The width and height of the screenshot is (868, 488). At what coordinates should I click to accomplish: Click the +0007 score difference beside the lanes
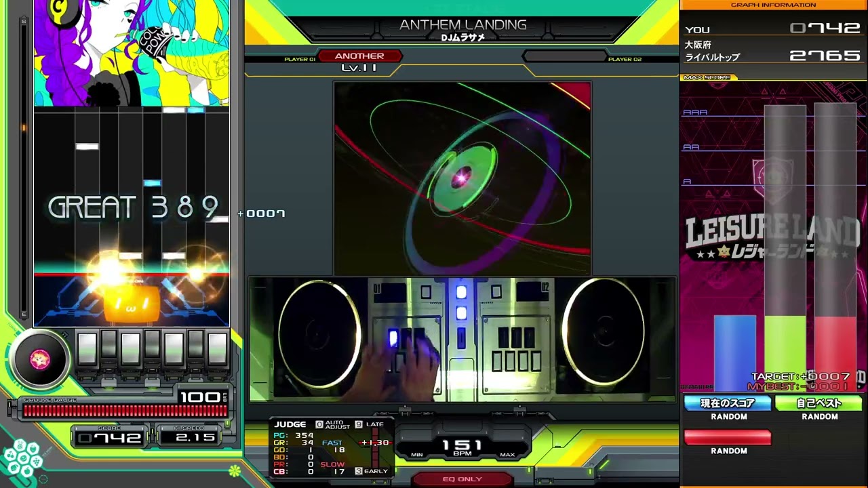point(262,213)
